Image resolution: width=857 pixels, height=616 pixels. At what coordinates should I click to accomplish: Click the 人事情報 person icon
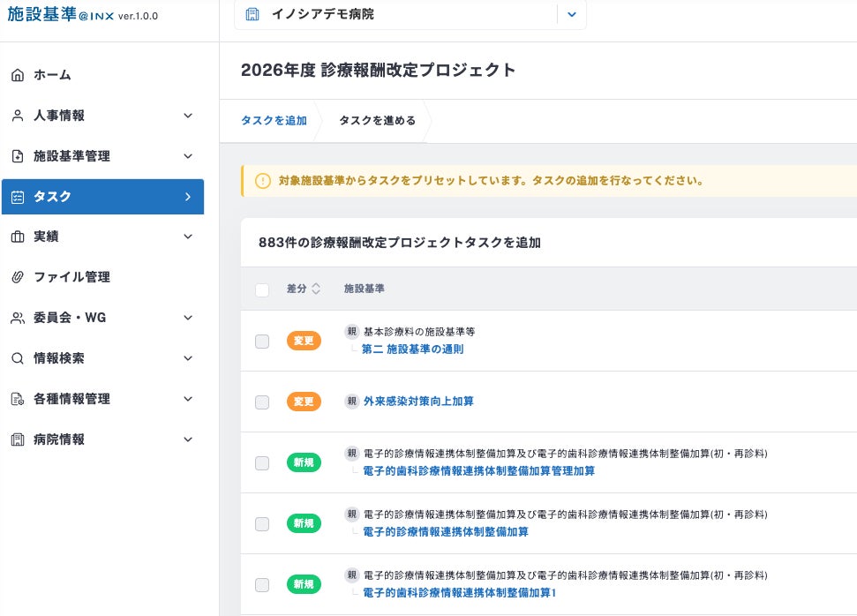[18, 116]
